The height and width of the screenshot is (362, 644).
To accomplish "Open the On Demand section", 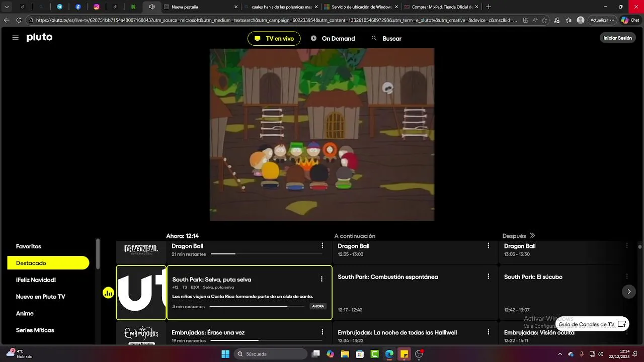I will click(x=333, y=39).
